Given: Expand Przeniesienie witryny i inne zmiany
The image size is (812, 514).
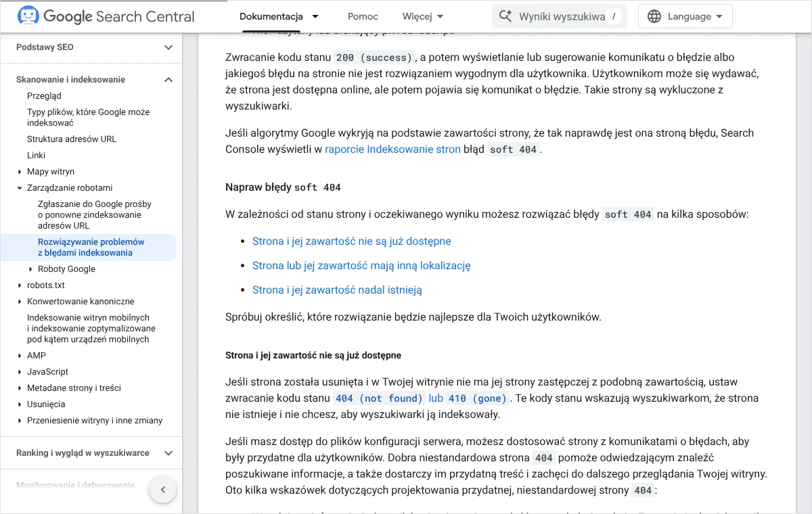Looking at the screenshot, I should click(20, 421).
